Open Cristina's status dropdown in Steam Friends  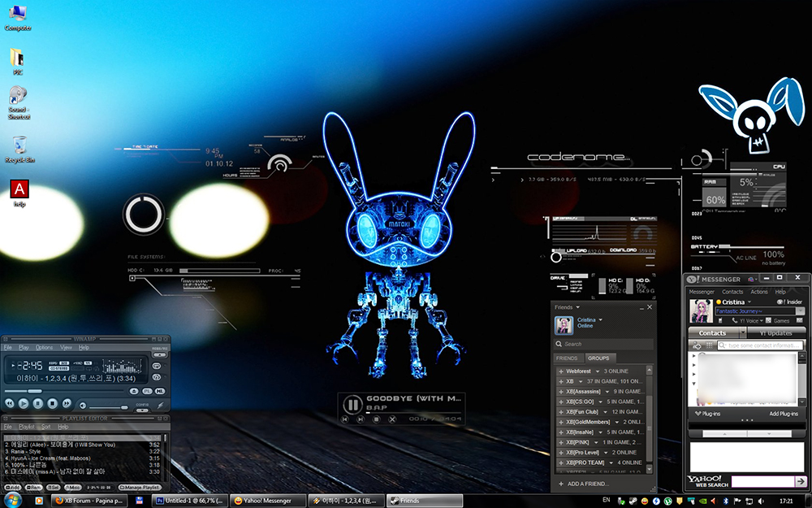pos(601,319)
